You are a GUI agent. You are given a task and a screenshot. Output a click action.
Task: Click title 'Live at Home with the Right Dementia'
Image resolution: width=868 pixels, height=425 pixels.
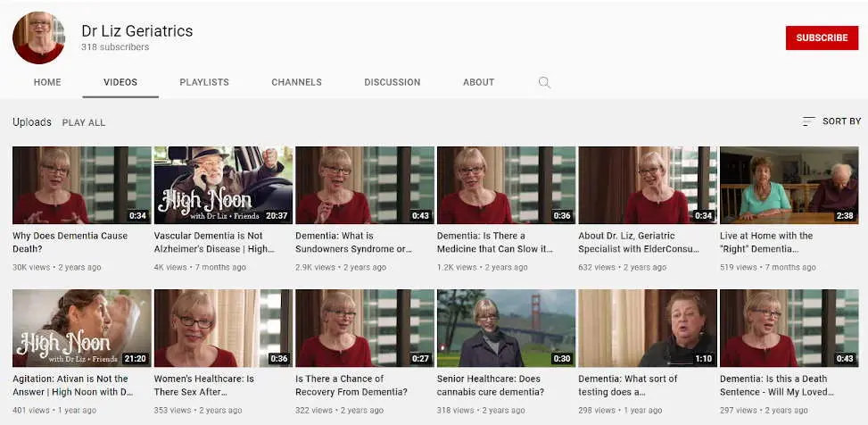tap(766, 242)
